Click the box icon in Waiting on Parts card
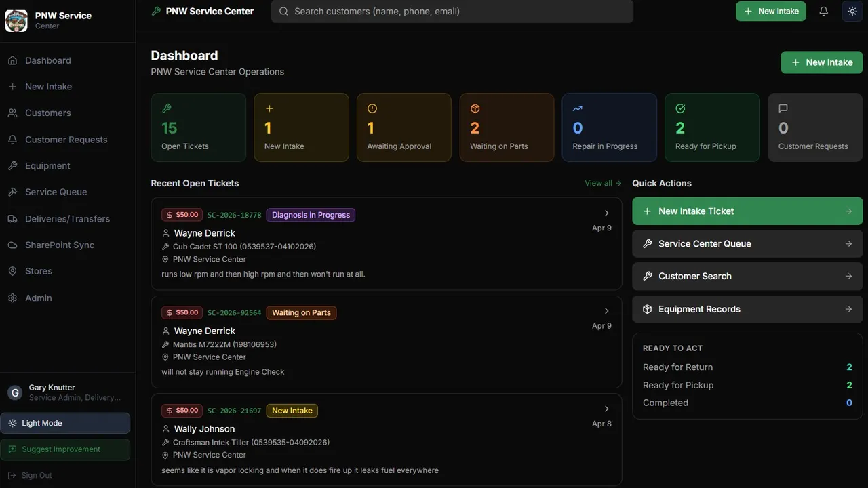 pos(475,108)
